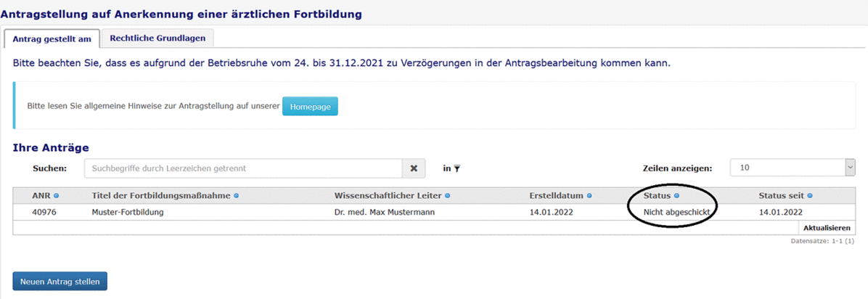Clear the search with the X button
Image resolution: width=868 pixels, height=299 pixels.
point(414,168)
